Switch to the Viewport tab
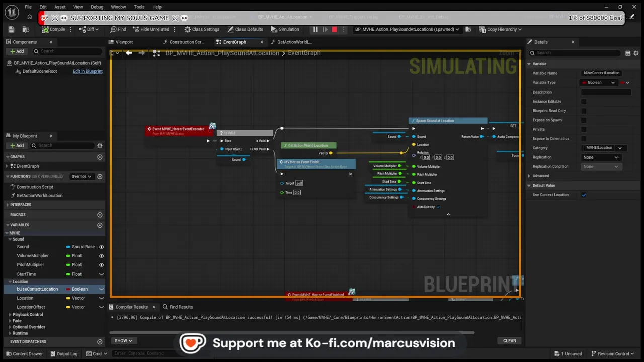Screen dimensions: 644x362 pos(124,42)
